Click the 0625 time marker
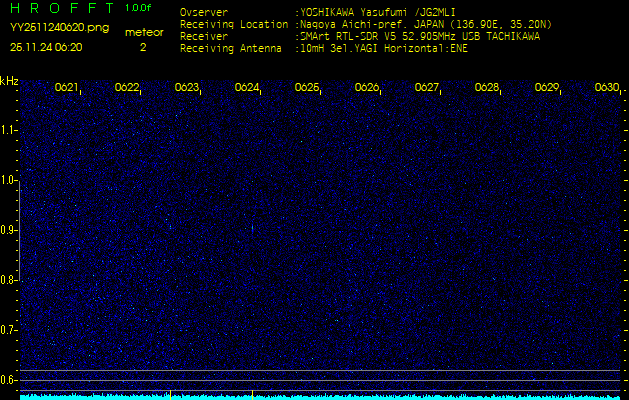Viewport: 629px width, 400px height. pos(306,87)
